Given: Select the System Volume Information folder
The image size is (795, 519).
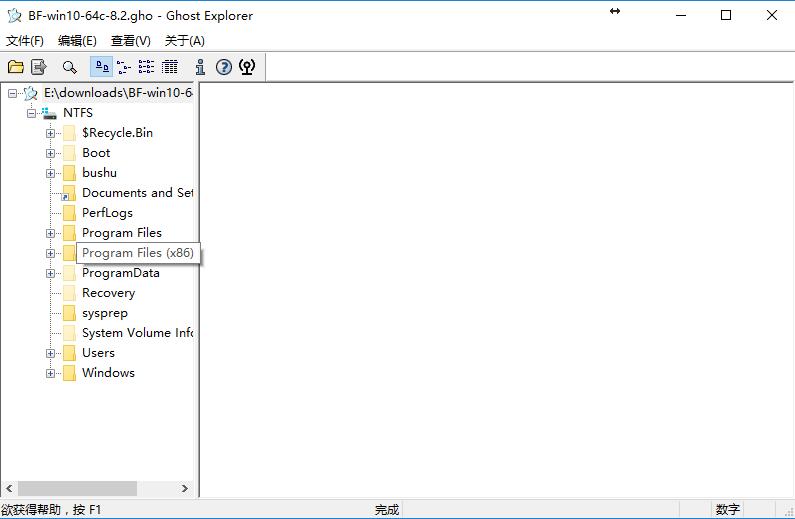Looking at the screenshot, I should (x=137, y=333).
